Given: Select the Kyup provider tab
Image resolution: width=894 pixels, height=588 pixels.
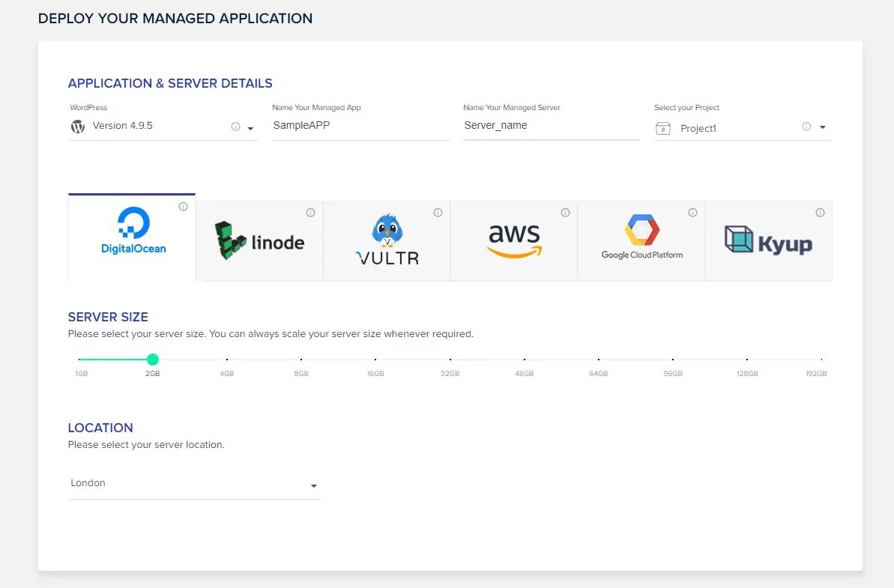Looking at the screenshot, I should click(769, 241).
